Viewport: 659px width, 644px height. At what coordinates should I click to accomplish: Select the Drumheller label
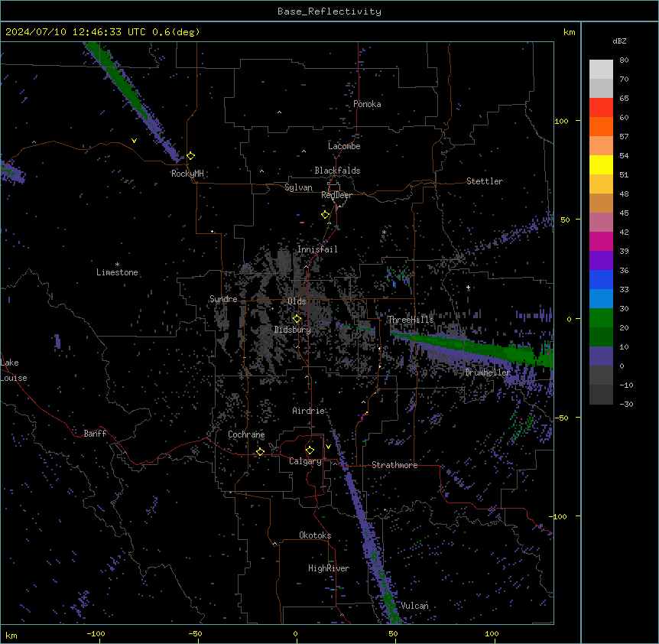(x=488, y=372)
